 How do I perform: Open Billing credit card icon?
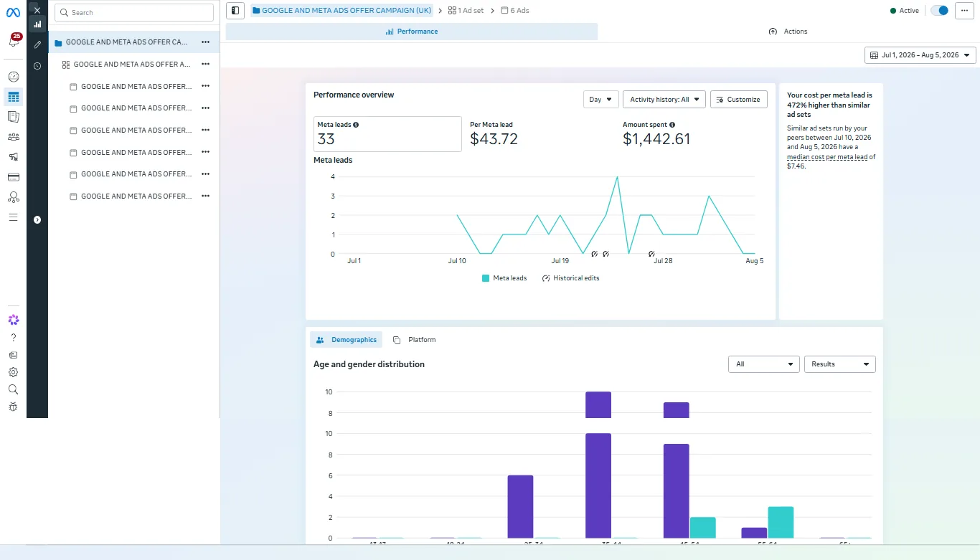click(x=13, y=177)
